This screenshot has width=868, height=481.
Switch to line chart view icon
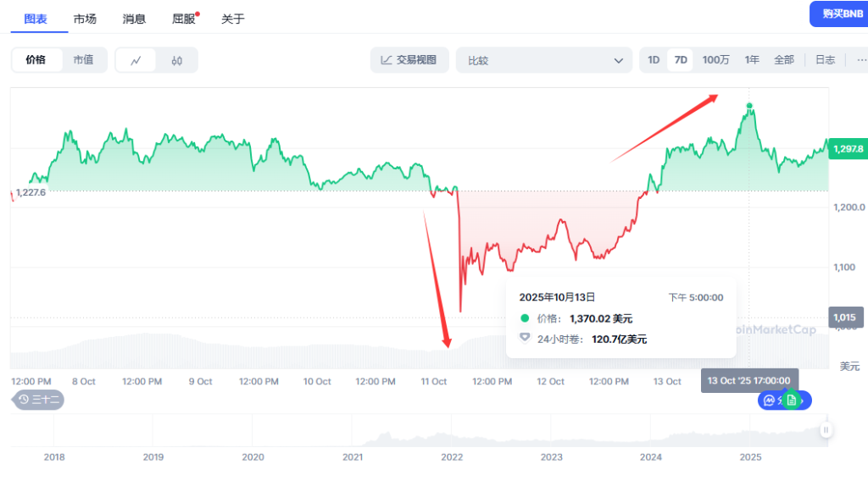(136, 60)
